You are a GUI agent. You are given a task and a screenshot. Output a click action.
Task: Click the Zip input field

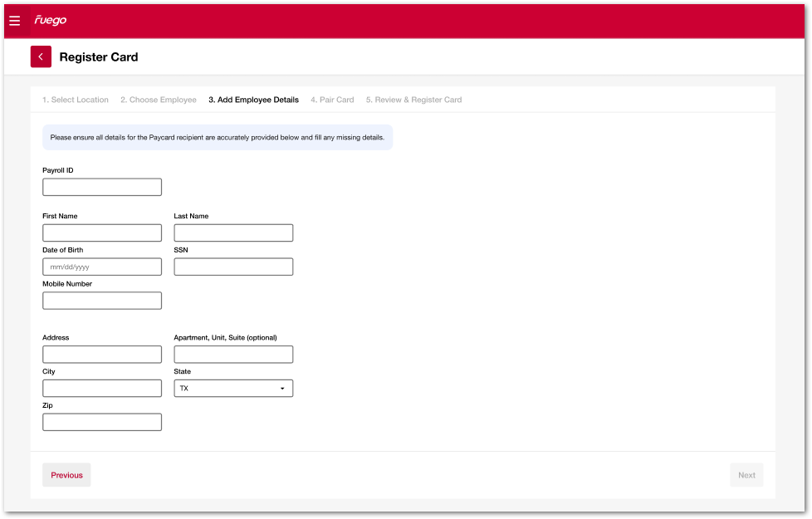[x=102, y=422]
